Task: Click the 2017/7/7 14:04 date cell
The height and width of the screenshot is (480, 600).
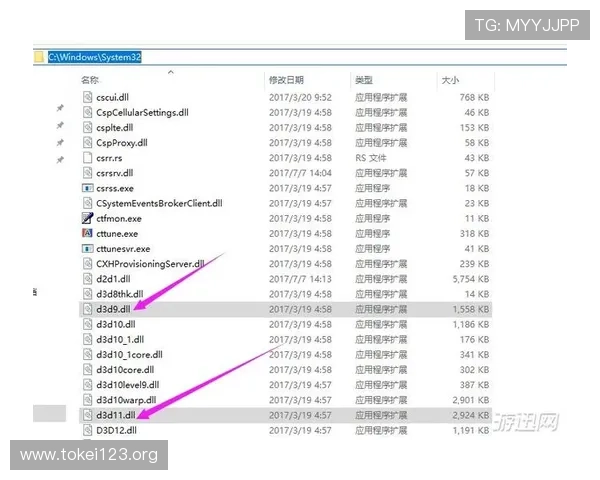Action: [300, 173]
